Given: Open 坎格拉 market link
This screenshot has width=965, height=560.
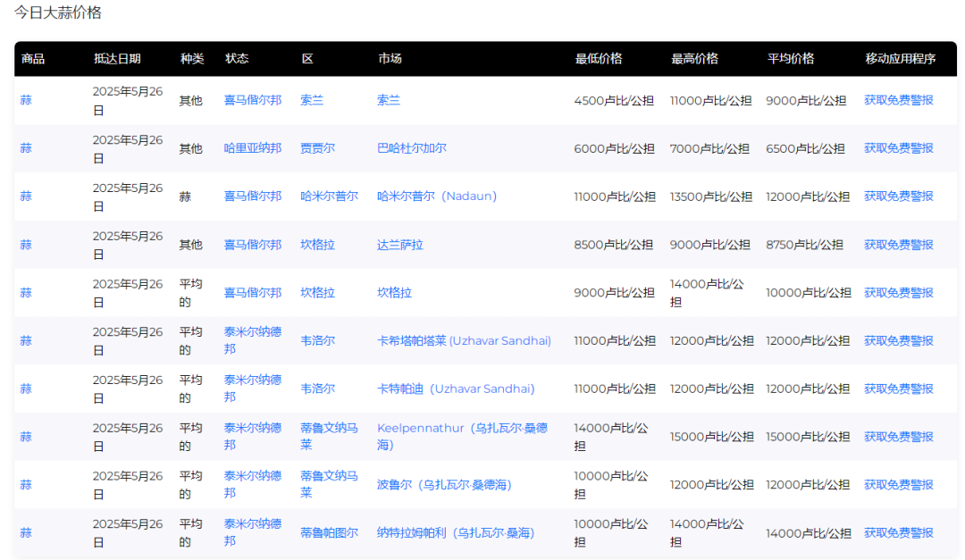Looking at the screenshot, I should click(395, 293).
